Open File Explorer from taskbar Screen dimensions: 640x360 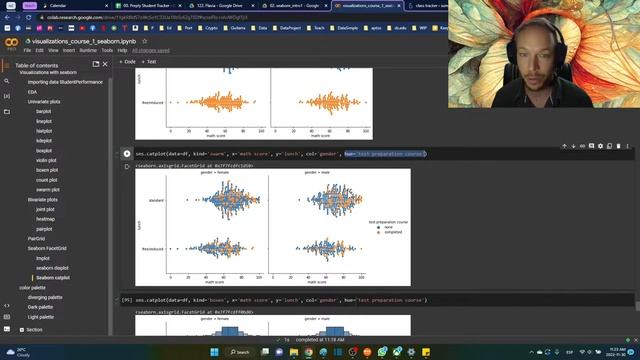coord(294,352)
